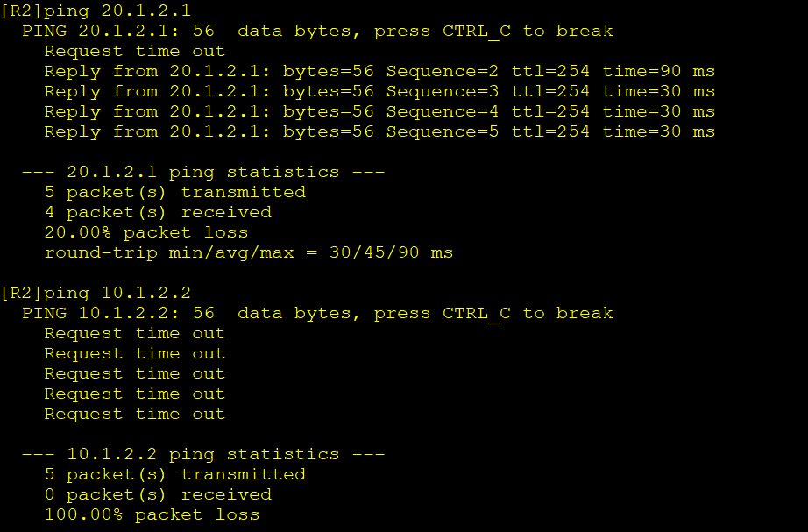Image resolution: width=808 pixels, height=532 pixels.
Task: Click the reply line with Sequence=4
Action: (x=379, y=111)
